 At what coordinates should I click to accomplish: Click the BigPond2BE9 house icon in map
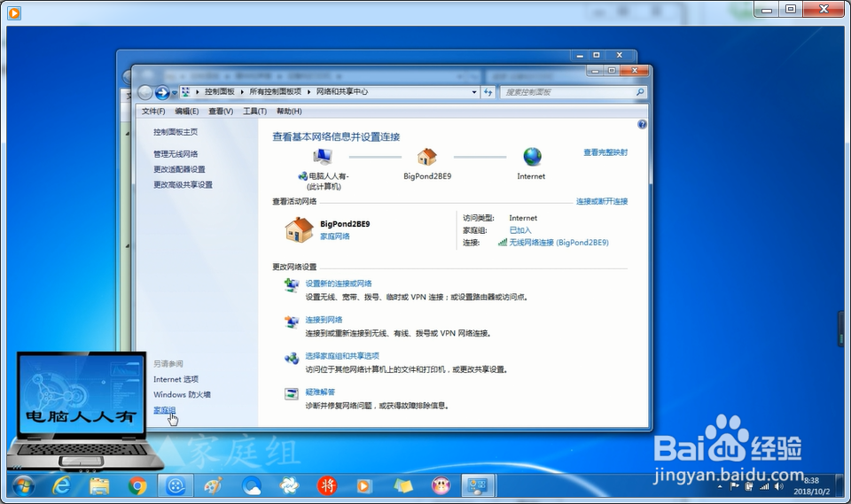[x=427, y=157]
